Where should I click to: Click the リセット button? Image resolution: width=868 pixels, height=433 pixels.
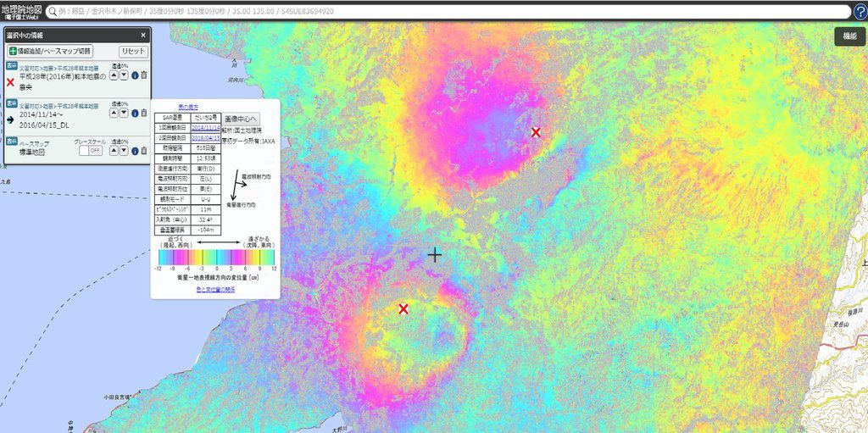click(133, 51)
